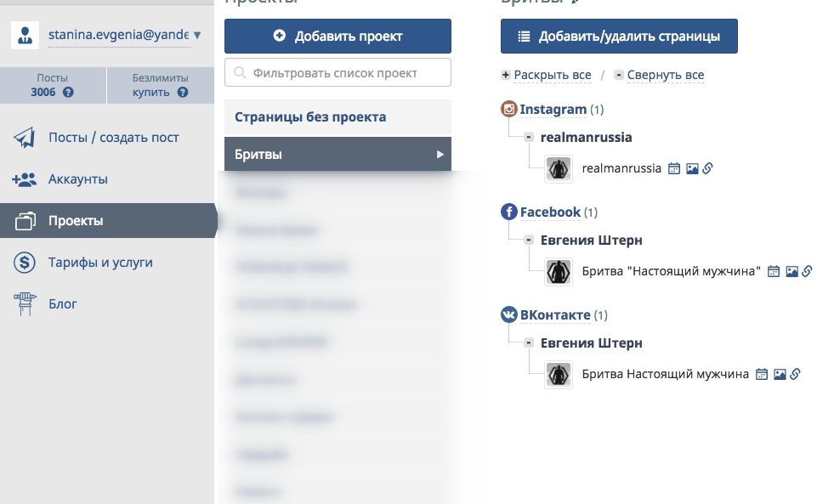Click Добавить проект button
The width and height of the screenshot is (817, 504).
click(338, 36)
